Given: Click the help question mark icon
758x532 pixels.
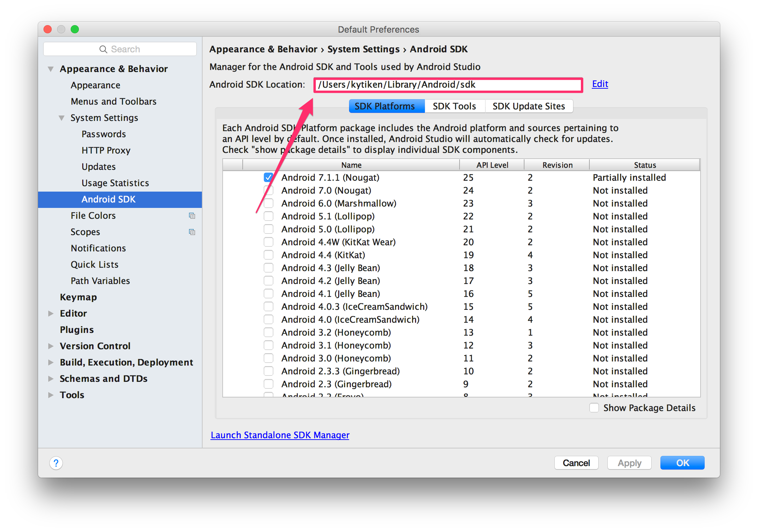Looking at the screenshot, I should (x=56, y=463).
